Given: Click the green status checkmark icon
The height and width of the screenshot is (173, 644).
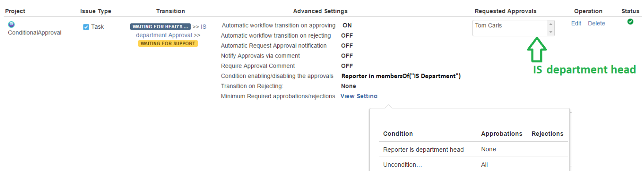Looking at the screenshot, I should 630,22.
